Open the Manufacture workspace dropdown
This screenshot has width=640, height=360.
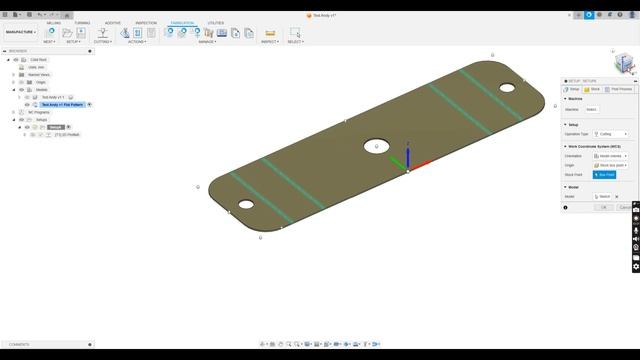(x=20, y=32)
